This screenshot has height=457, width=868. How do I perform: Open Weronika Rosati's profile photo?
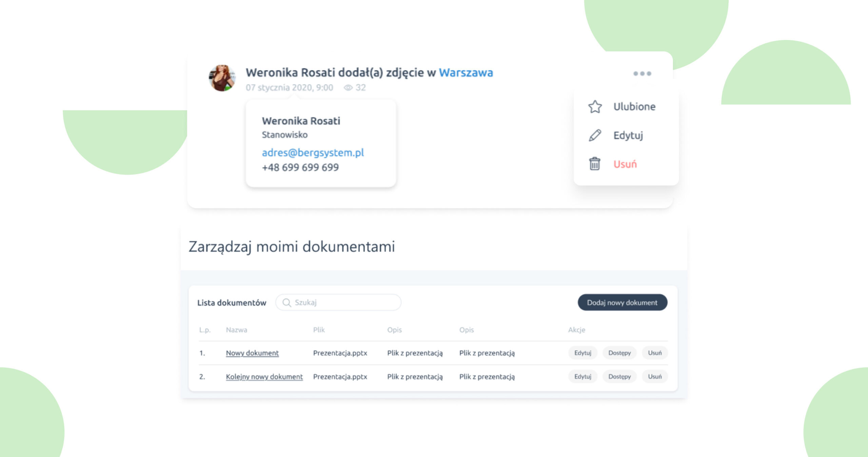pos(222,78)
